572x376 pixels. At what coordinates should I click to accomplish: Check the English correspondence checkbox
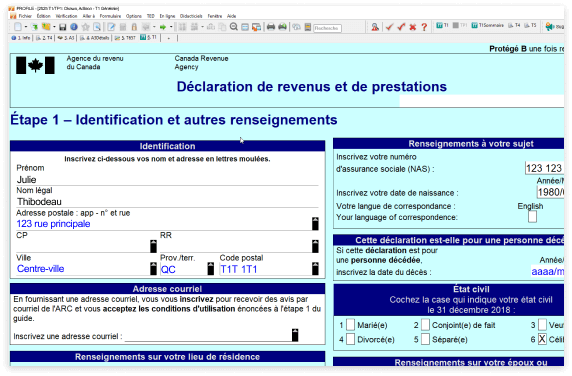click(532, 217)
